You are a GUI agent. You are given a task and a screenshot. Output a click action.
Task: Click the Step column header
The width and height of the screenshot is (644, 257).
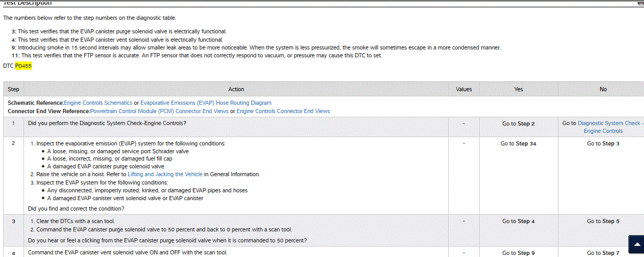(14, 89)
